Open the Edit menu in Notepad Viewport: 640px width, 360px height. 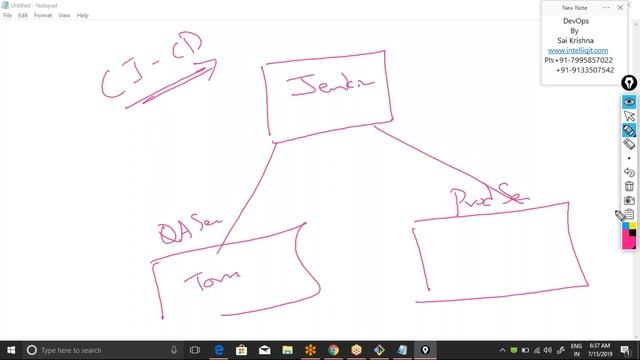(x=23, y=15)
